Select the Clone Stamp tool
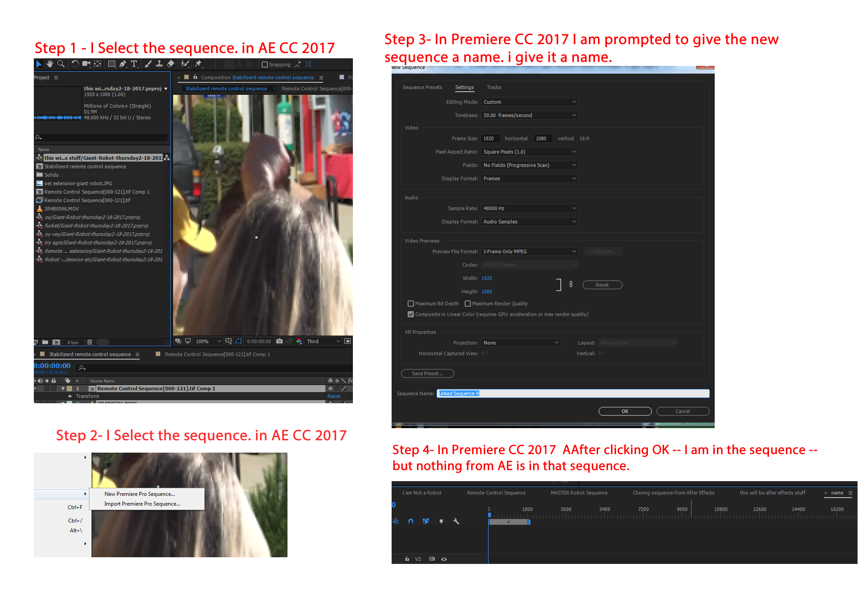 click(x=159, y=64)
